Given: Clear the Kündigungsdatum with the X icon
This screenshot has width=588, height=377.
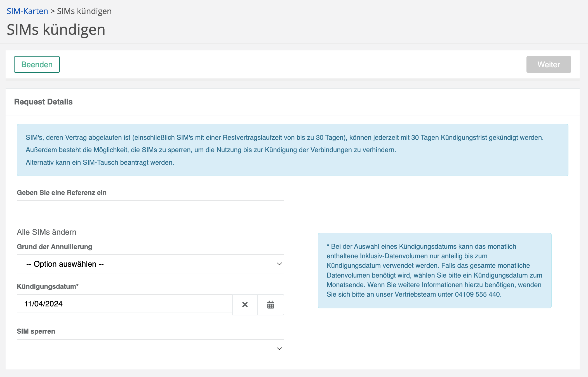Looking at the screenshot, I should coord(245,304).
